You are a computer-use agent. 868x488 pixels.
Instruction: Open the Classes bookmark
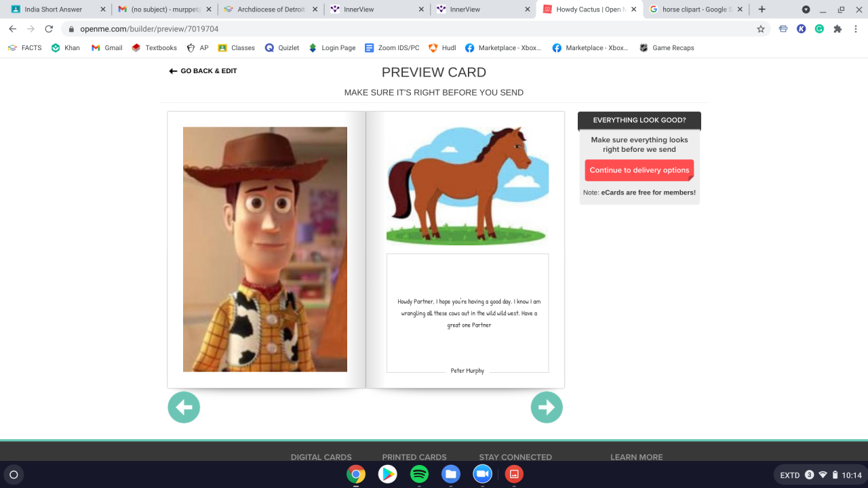236,48
